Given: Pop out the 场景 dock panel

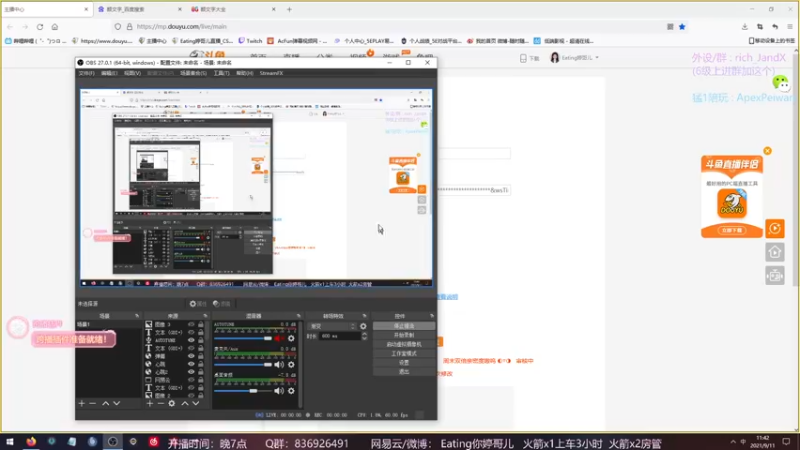Looking at the screenshot, I should (137, 316).
